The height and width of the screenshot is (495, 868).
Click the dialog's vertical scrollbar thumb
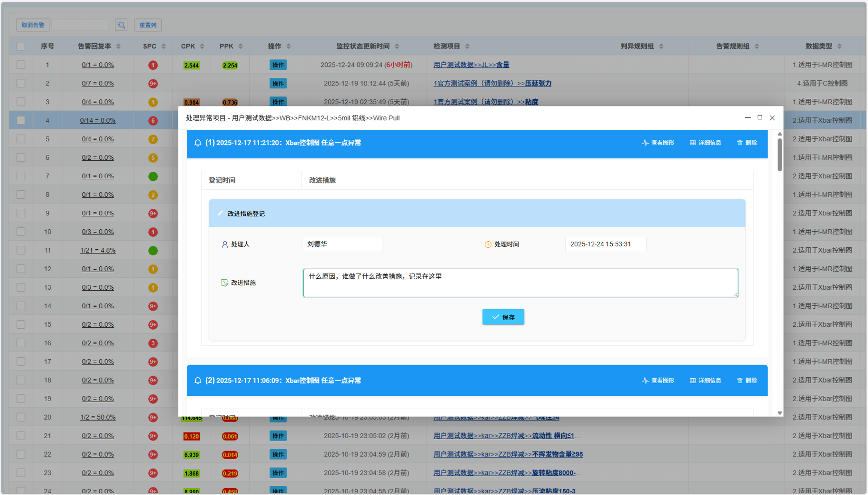(780, 155)
